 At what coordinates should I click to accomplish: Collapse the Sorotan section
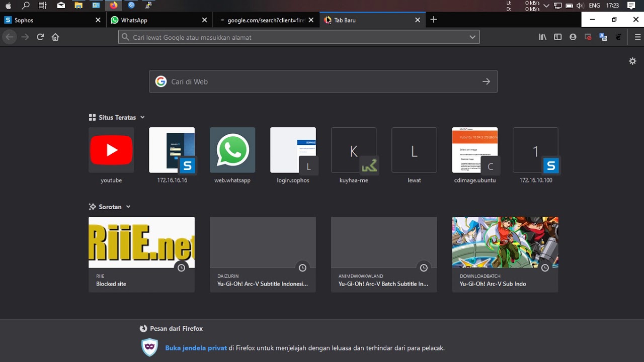point(128,207)
